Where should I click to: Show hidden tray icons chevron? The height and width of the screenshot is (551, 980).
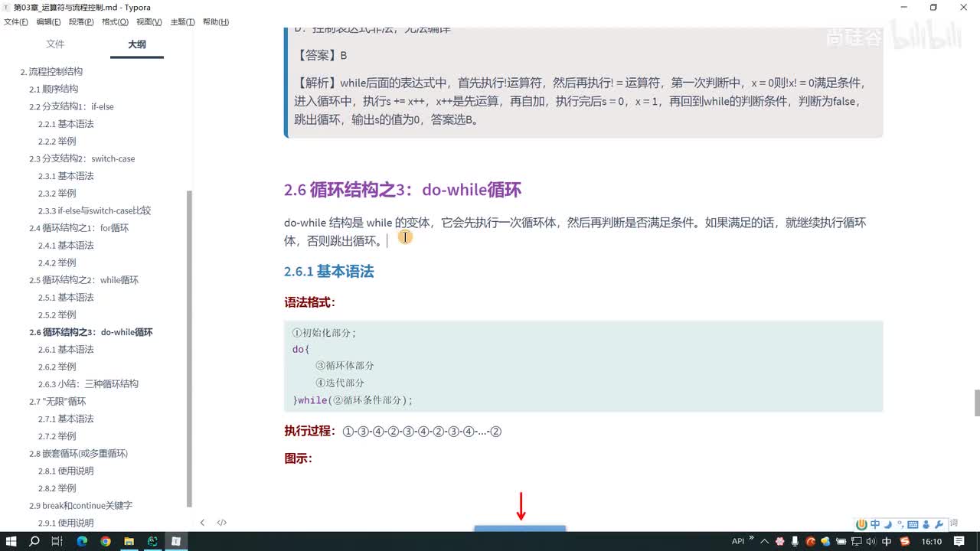click(764, 541)
